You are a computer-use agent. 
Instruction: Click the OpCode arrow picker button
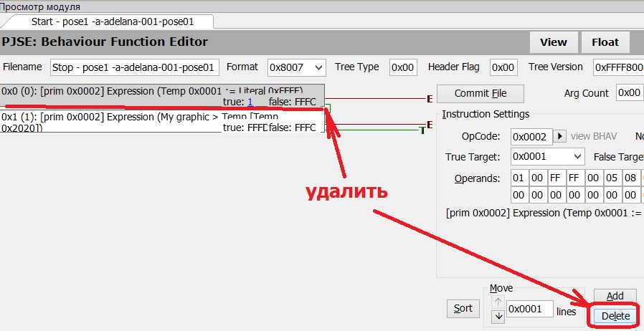pyautogui.click(x=561, y=136)
